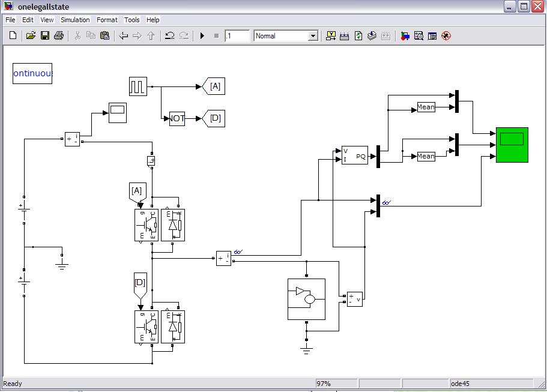Start the simulation with the play button
This screenshot has height=392, width=547.
[202, 36]
